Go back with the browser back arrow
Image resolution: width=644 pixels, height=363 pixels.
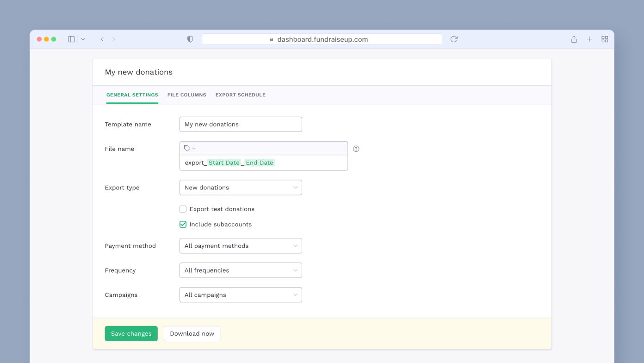102,39
